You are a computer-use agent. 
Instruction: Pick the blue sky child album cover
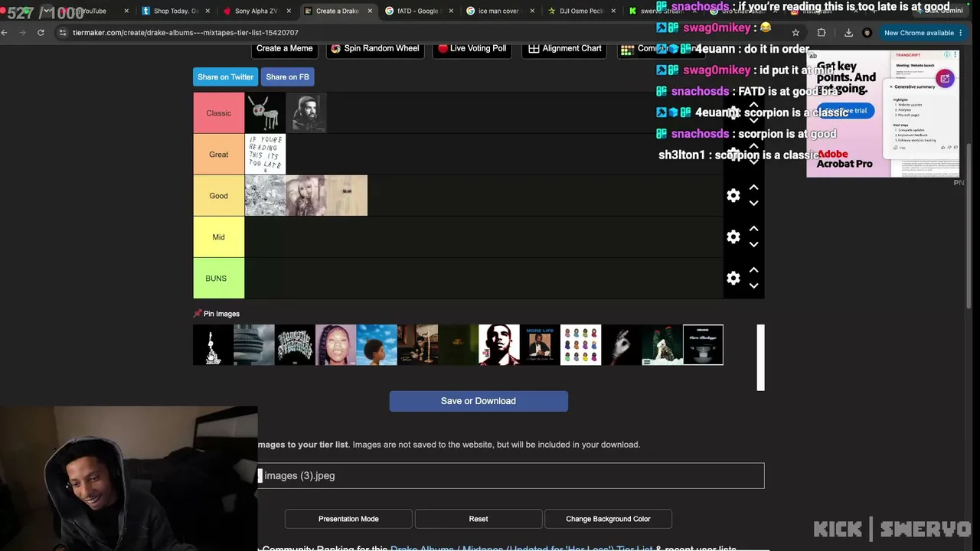[x=377, y=345]
